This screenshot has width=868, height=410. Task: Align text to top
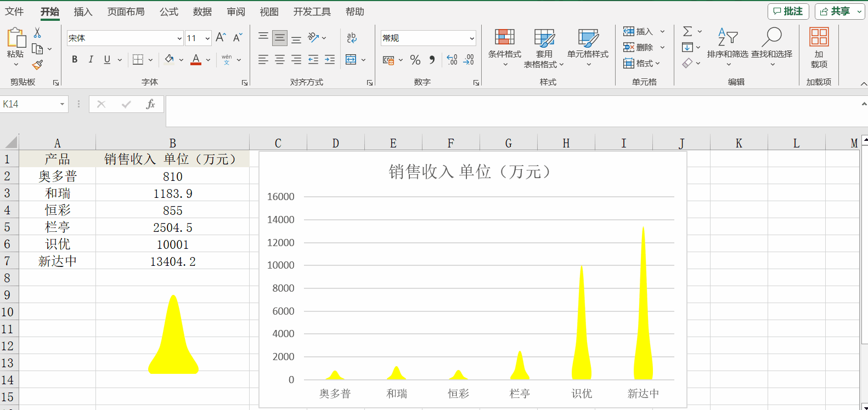click(x=263, y=37)
